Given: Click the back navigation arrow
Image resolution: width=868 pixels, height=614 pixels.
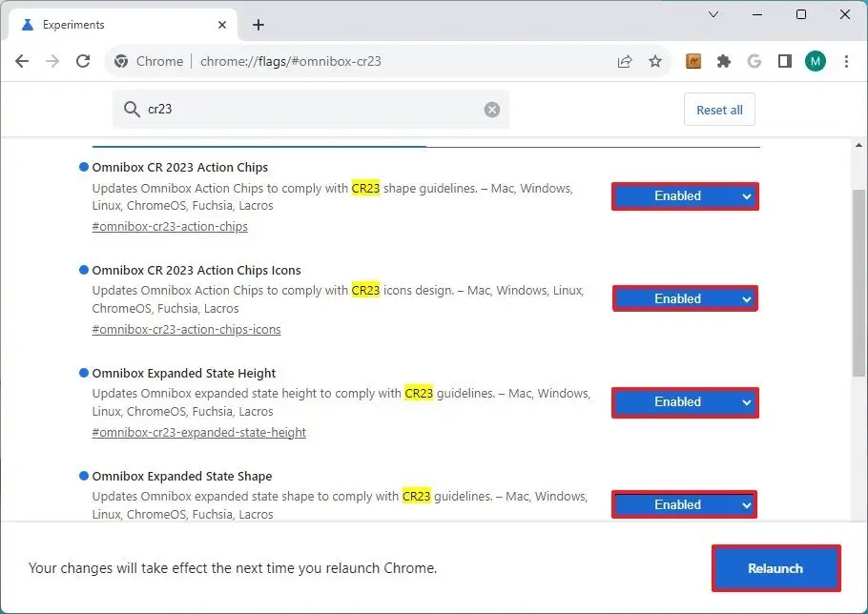Looking at the screenshot, I should click(x=22, y=60).
